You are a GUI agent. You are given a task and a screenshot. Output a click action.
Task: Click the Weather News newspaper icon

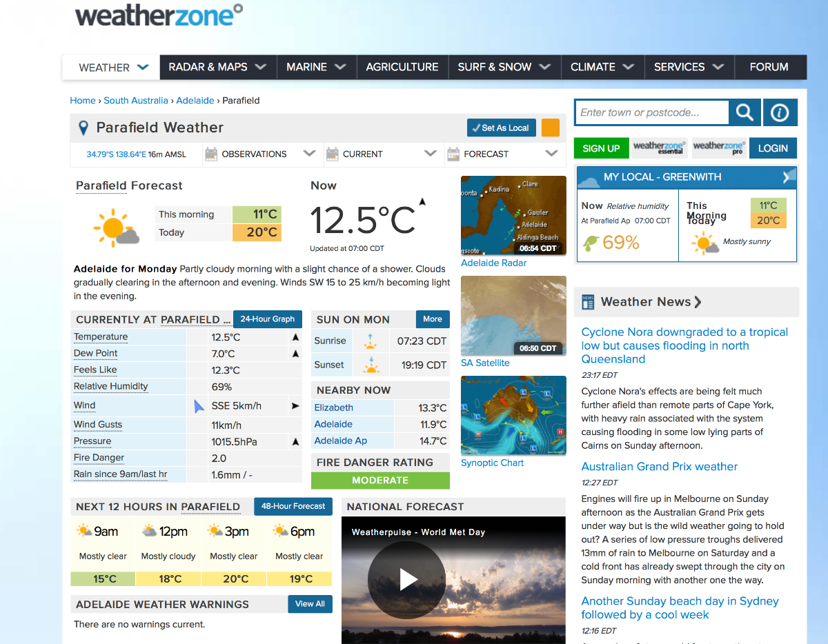click(588, 302)
